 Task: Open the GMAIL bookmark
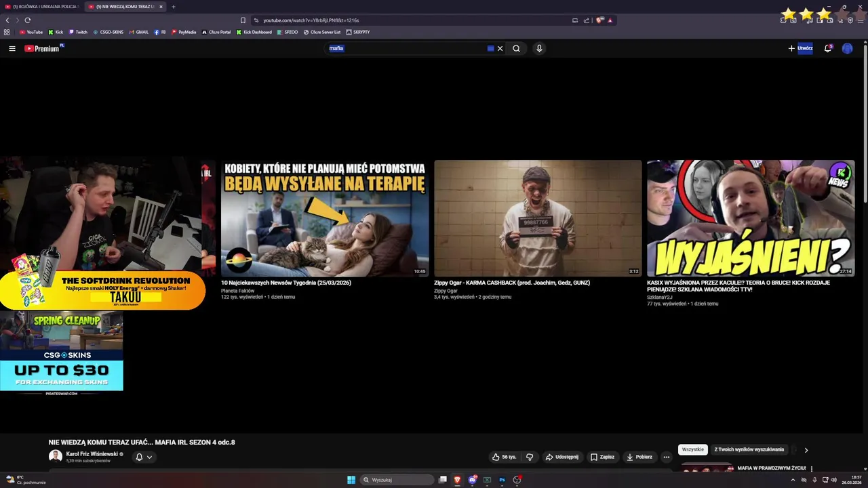click(x=138, y=32)
